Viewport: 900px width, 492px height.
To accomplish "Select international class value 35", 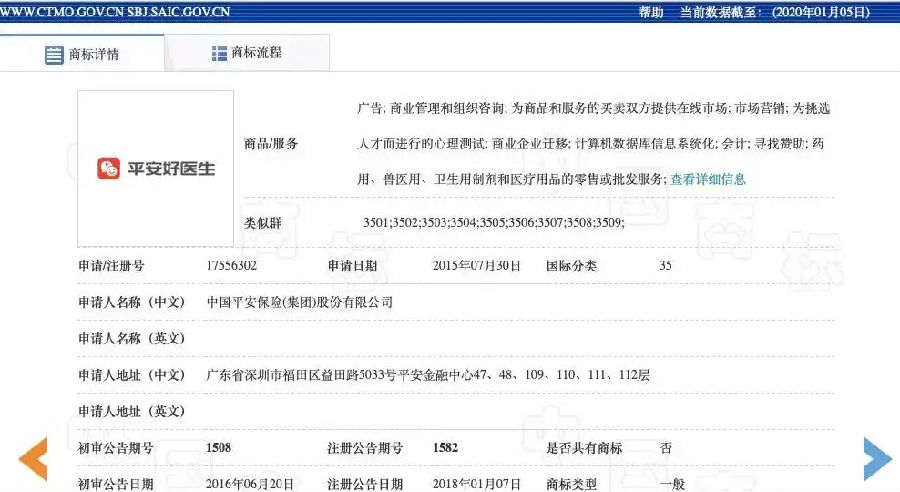I will tap(665, 266).
